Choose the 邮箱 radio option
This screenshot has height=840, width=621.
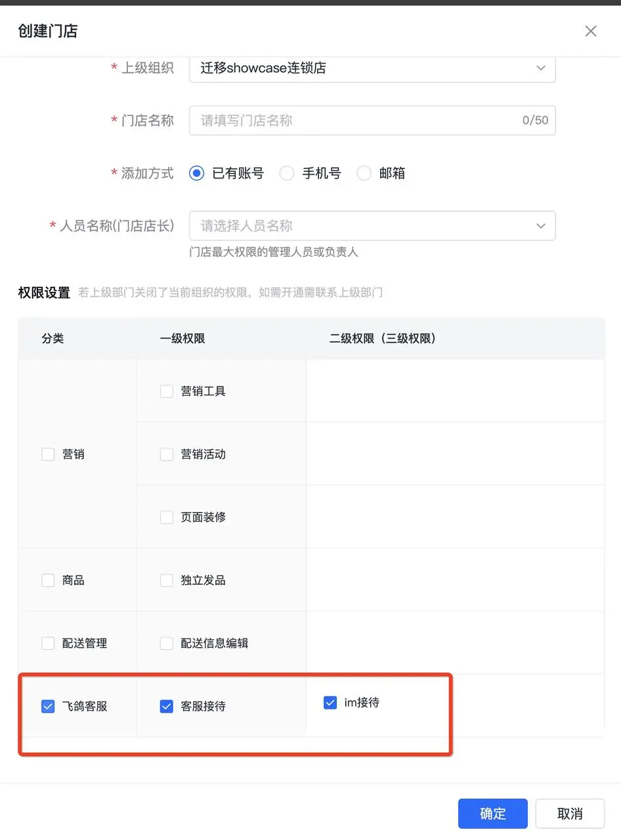[364, 173]
